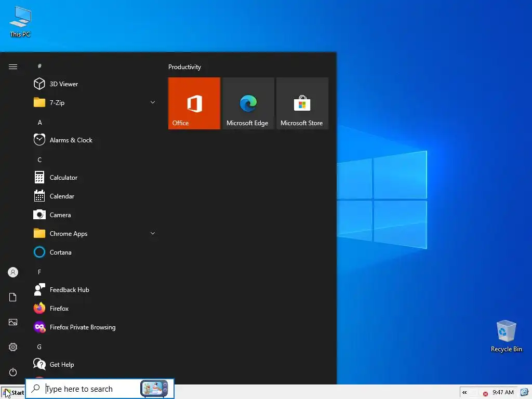
Task: Click the Firefox Private Browsing label
Action: (x=83, y=327)
